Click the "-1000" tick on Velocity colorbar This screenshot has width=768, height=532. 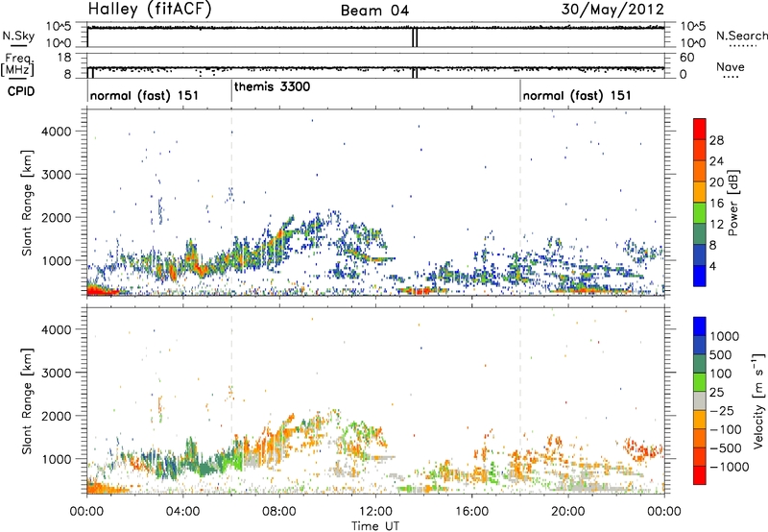730,467
